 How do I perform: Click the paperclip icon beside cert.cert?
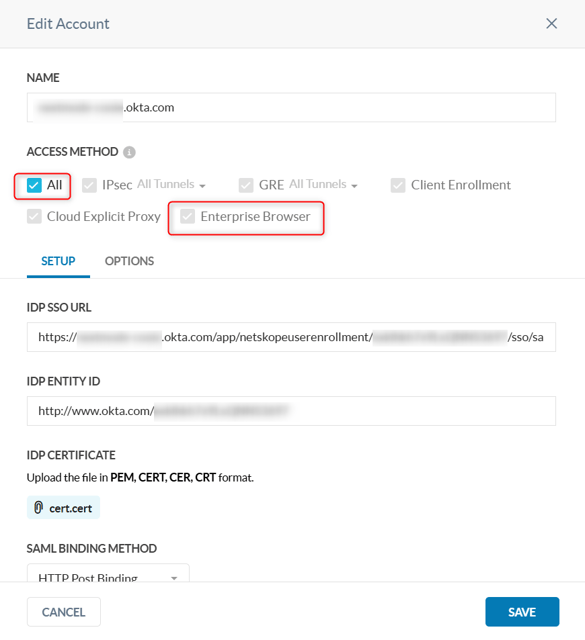38,507
